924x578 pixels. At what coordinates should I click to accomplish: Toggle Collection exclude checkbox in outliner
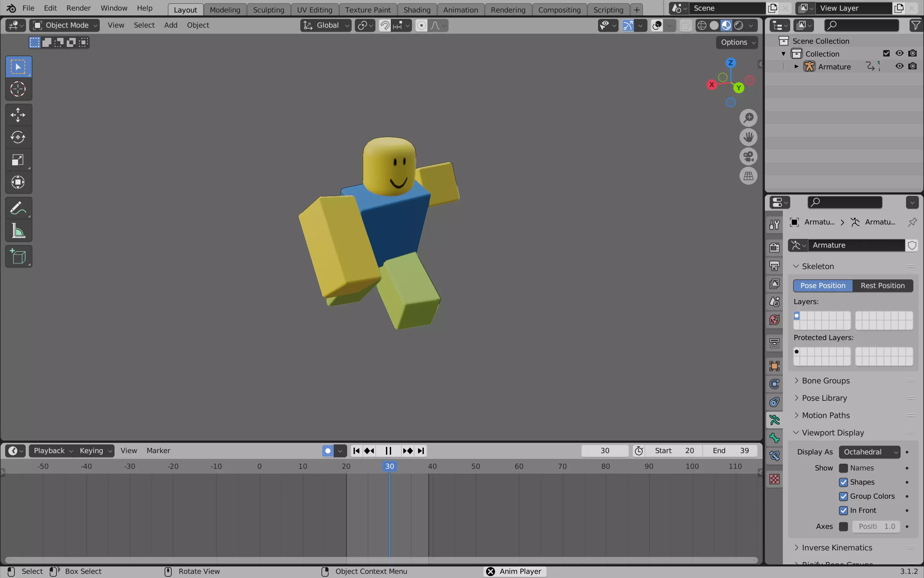tap(886, 54)
